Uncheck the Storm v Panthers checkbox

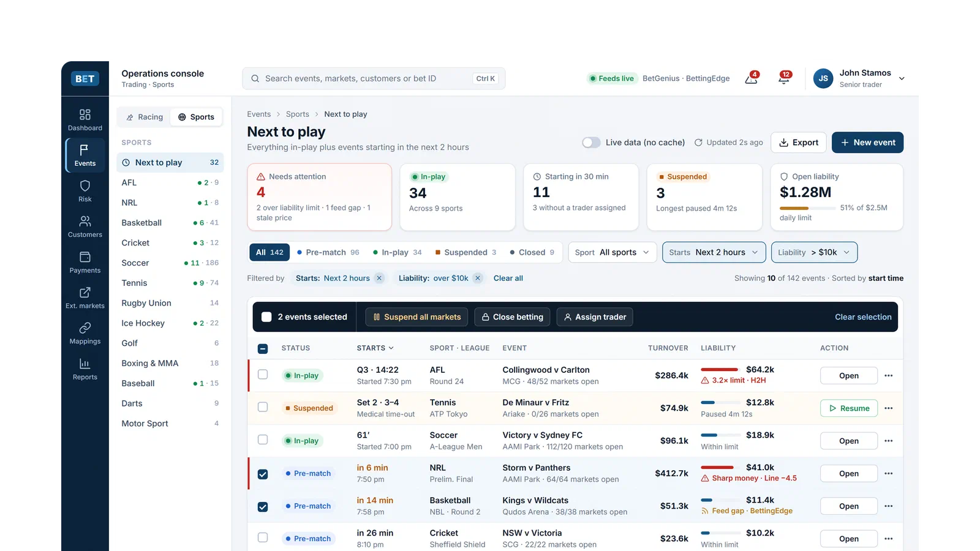pos(263,474)
